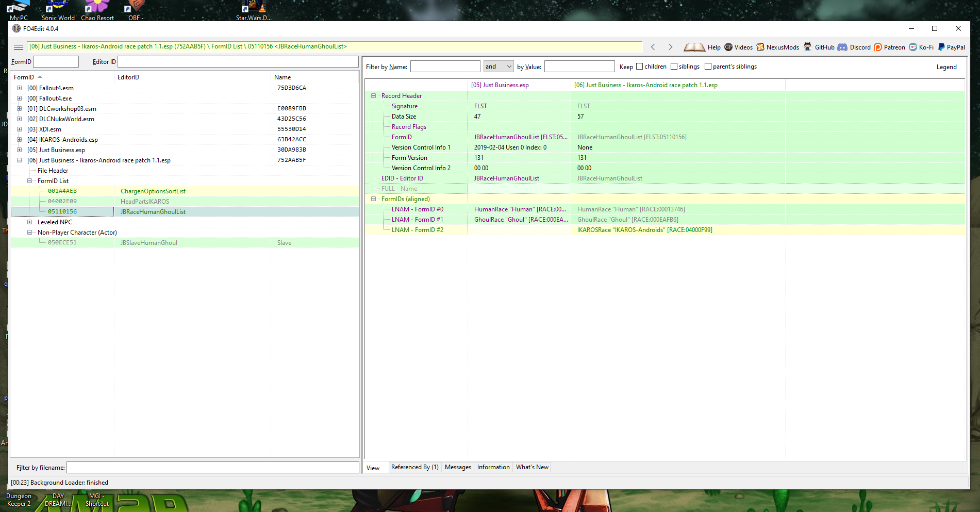The height and width of the screenshot is (512, 980).
Task: Open the Patreon icon link
Action: pyautogui.click(x=878, y=47)
